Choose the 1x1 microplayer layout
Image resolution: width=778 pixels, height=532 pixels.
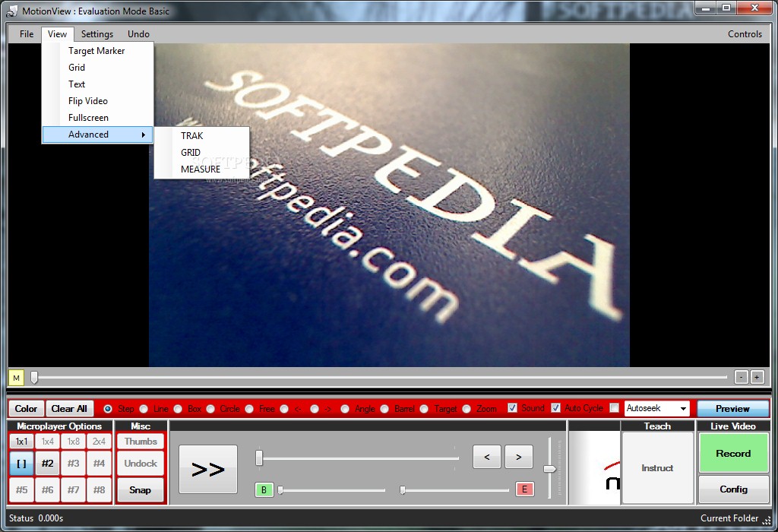21,442
